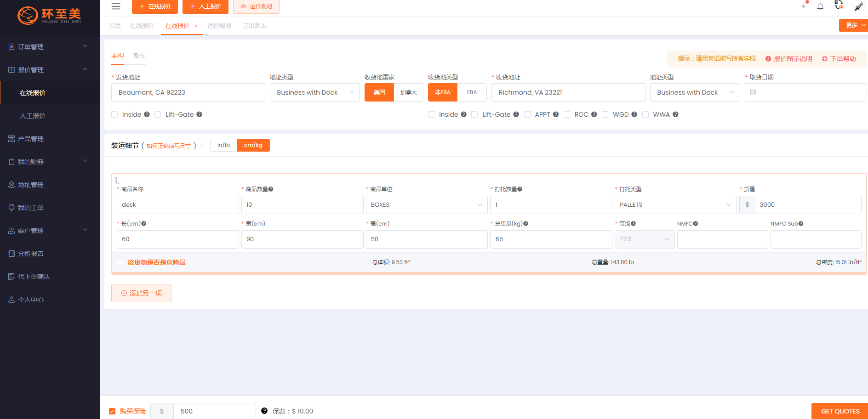
Task: Open 订单管理 in sidebar menu
Action: point(48,47)
